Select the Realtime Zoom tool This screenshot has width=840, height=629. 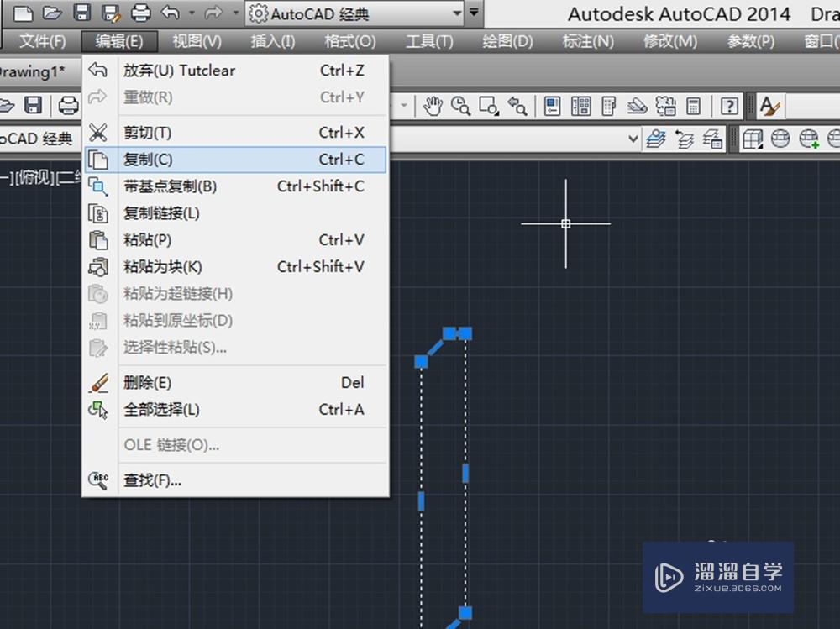click(x=460, y=106)
